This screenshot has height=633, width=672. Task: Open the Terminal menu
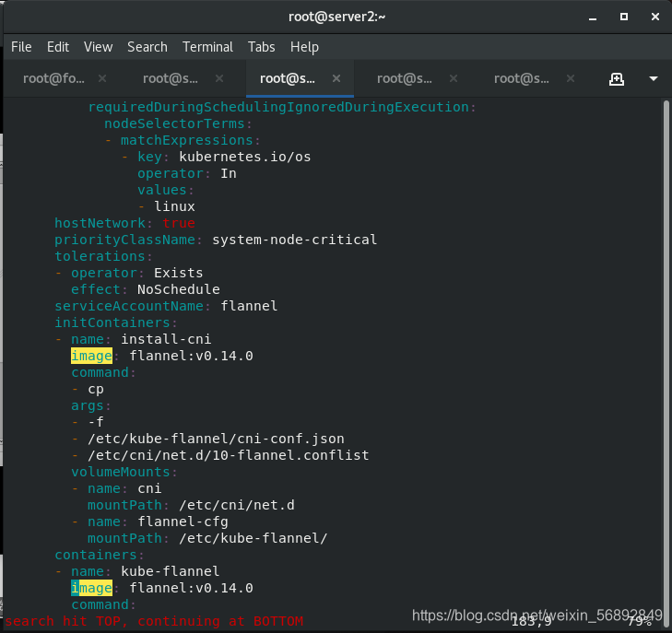(207, 47)
